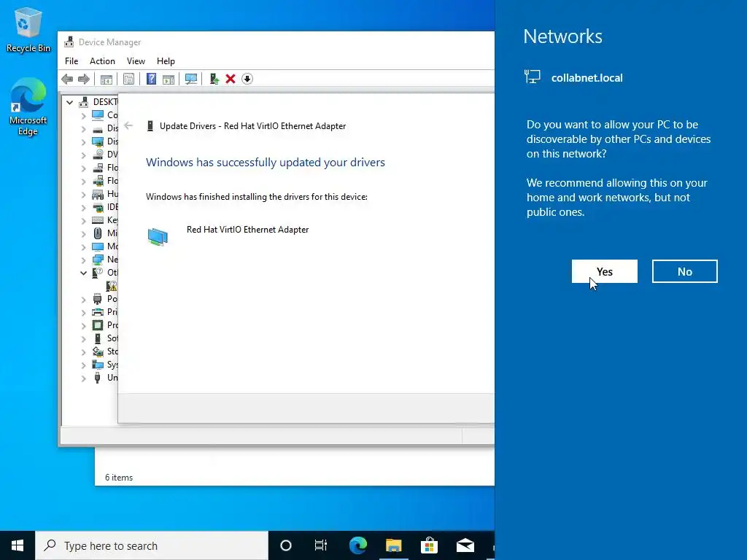Click the Update device driver toolbar icon

coord(214,79)
